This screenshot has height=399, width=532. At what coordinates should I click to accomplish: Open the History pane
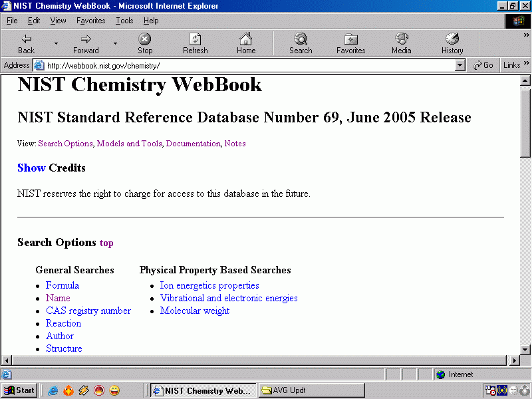(x=452, y=43)
